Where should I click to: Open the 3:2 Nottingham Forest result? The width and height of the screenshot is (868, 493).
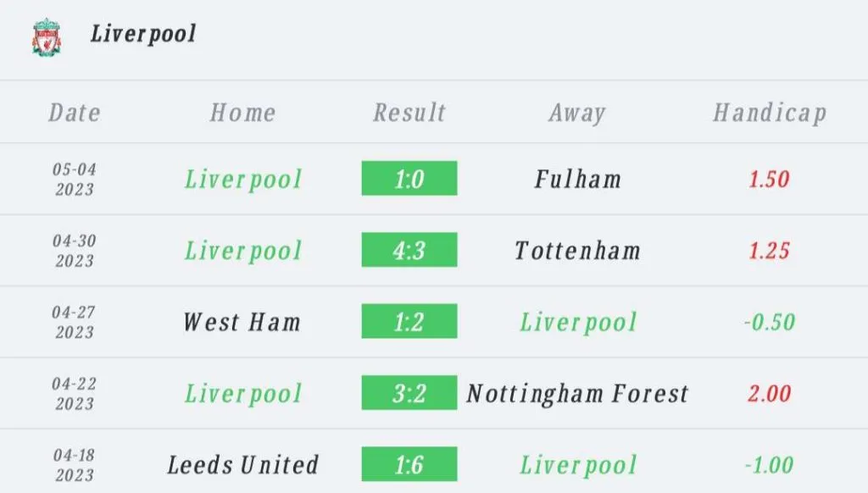click(x=409, y=393)
